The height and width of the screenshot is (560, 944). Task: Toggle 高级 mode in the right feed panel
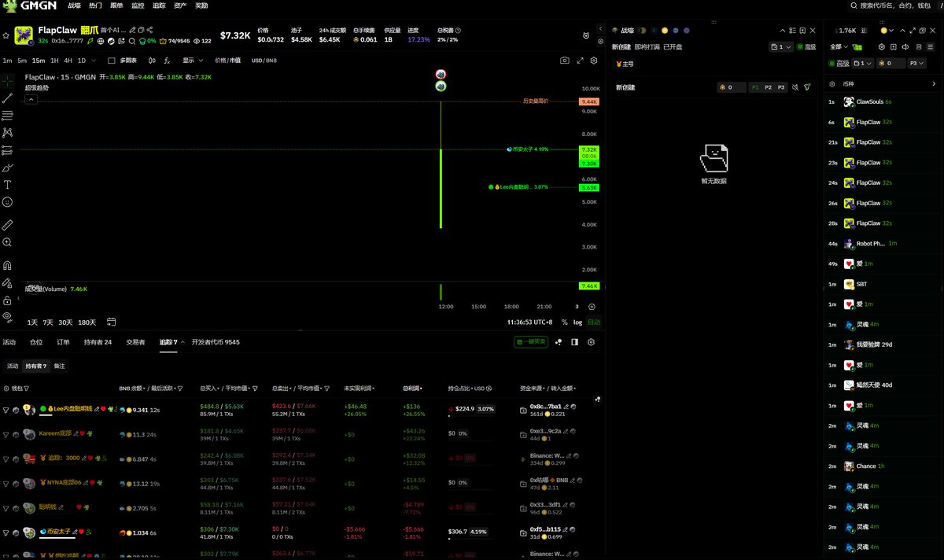click(839, 63)
